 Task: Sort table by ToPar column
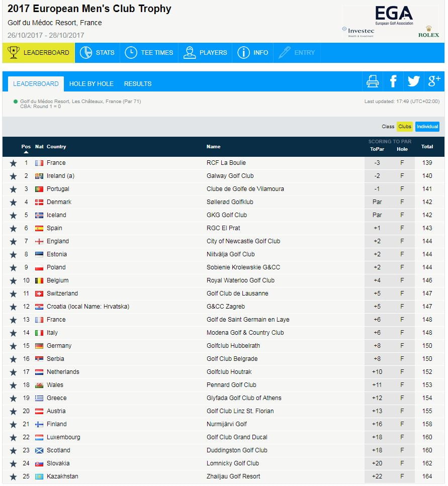click(x=377, y=149)
